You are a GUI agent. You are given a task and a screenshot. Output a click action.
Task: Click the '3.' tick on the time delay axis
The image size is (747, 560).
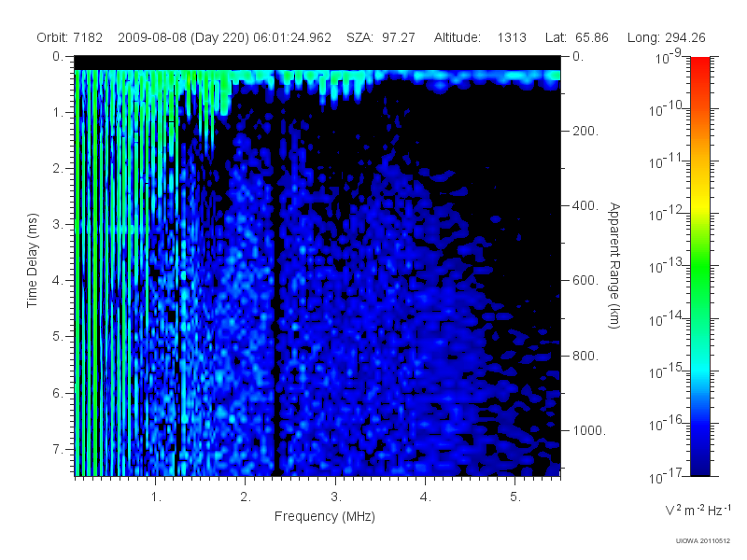[58, 224]
